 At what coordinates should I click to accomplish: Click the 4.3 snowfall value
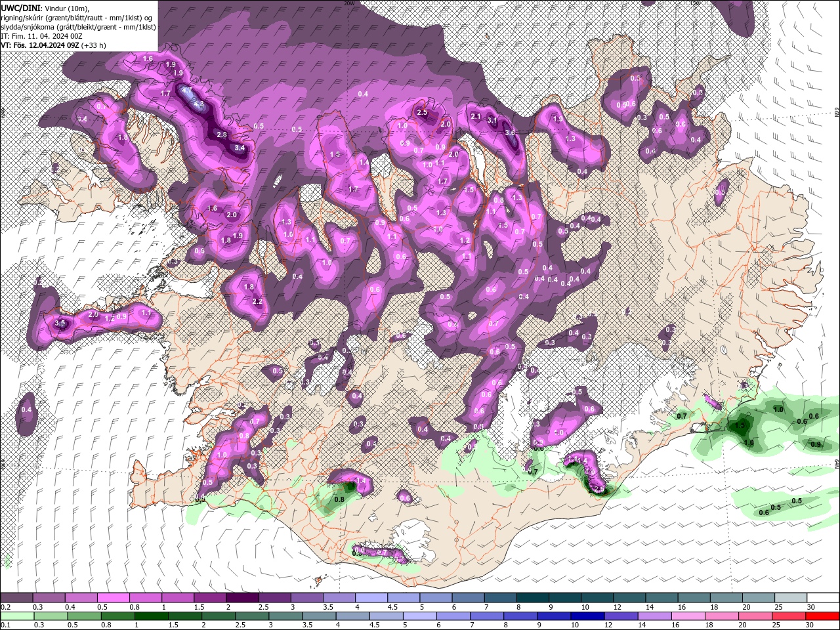click(198, 104)
